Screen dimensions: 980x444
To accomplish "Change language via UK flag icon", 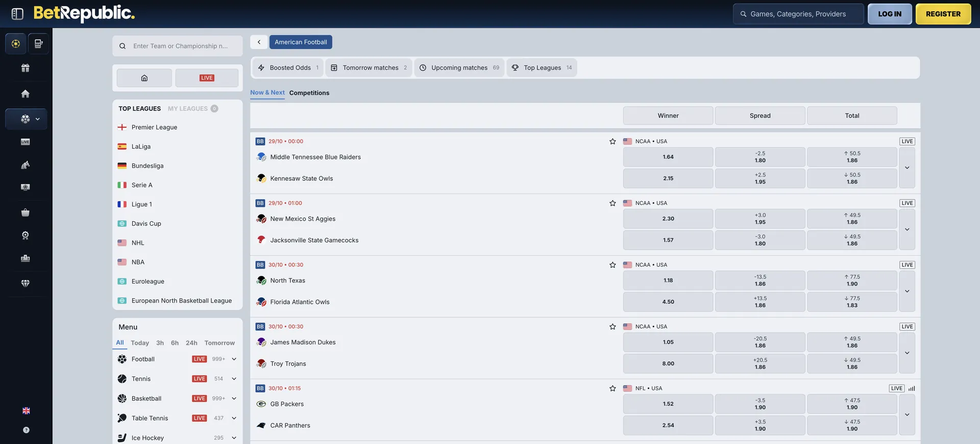I will point(26,411).
